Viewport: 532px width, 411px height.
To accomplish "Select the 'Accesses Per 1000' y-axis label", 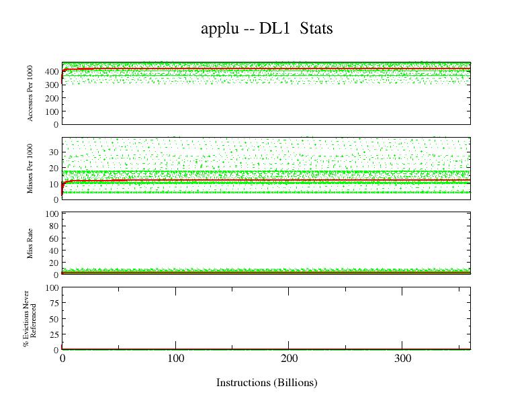I will [x=30, y=93].
